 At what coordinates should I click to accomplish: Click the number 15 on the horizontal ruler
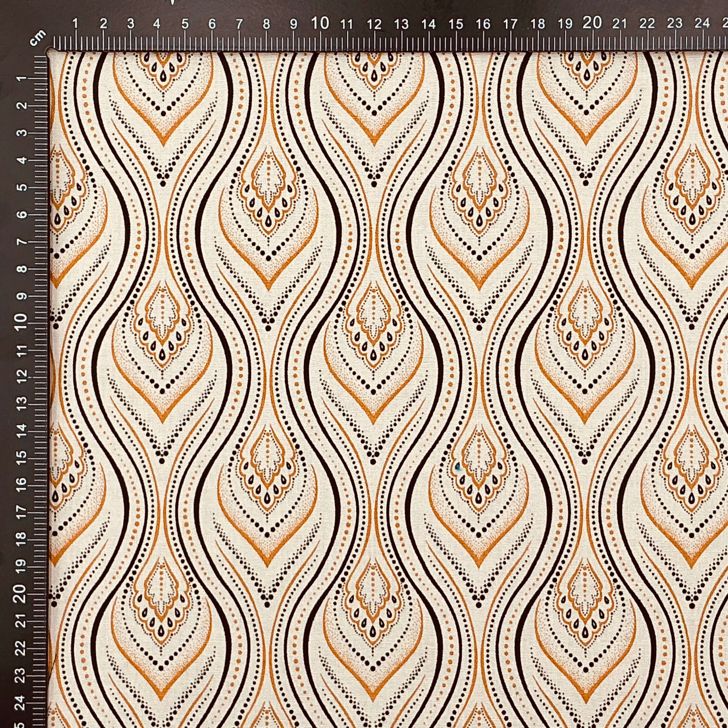point(455,24)
